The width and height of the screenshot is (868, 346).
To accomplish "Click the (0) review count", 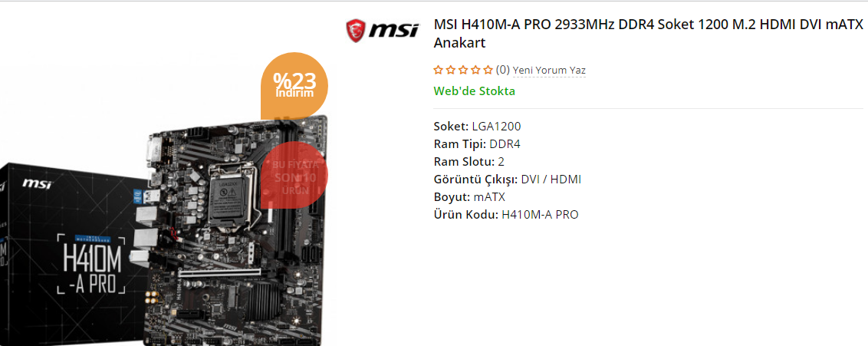I will pyautogui.click(x=503, y=71).
